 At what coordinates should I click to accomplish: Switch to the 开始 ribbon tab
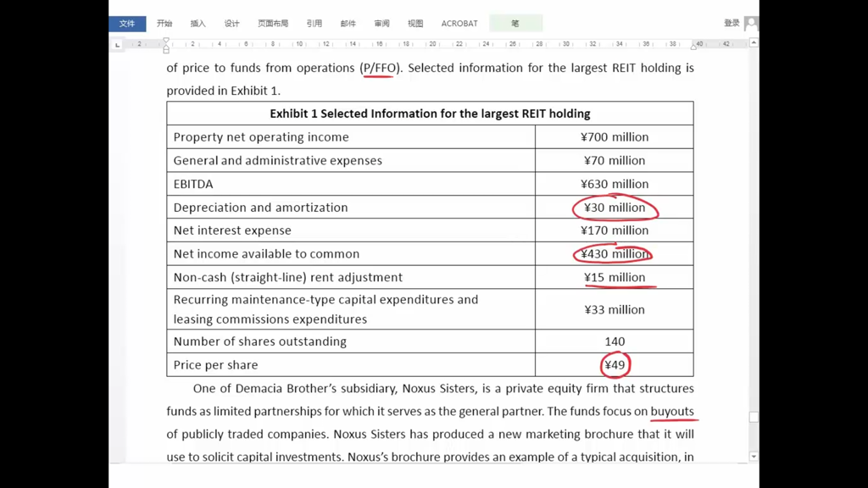pos(164,23)
